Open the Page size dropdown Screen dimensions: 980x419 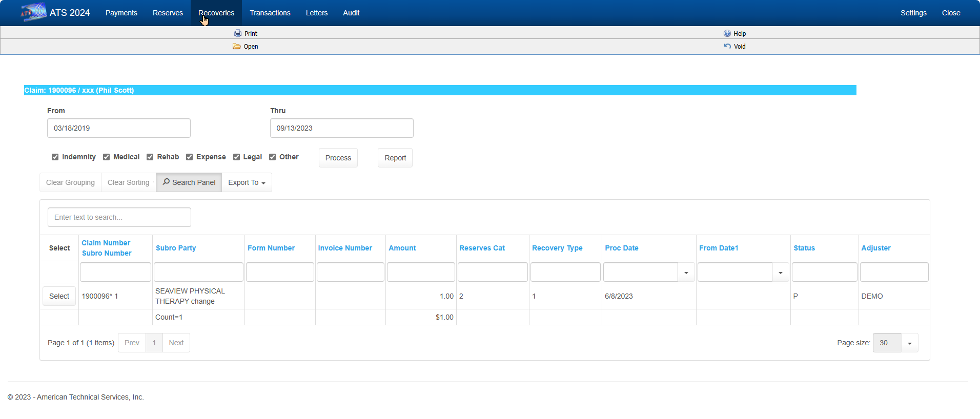pos(909,343)
